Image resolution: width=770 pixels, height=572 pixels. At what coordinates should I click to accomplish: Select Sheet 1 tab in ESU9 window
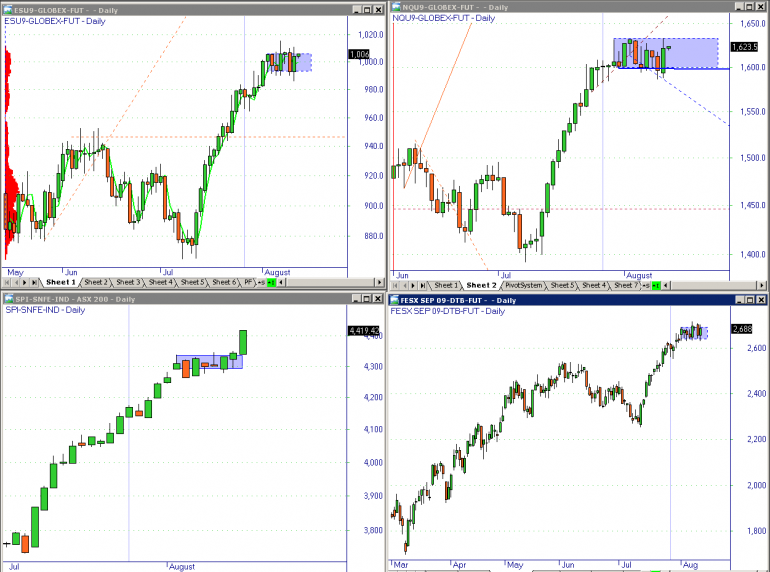pyautogui.click(x=60, y=282)
